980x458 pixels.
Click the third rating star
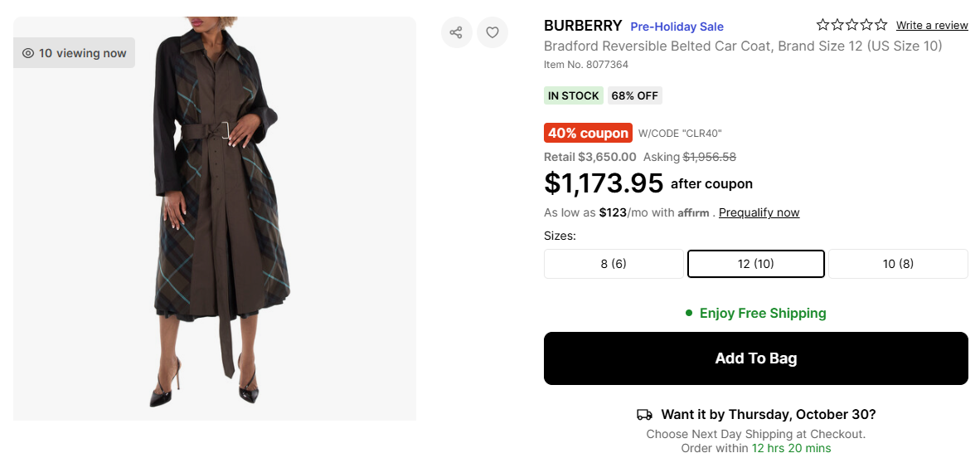tap(851, 25)
